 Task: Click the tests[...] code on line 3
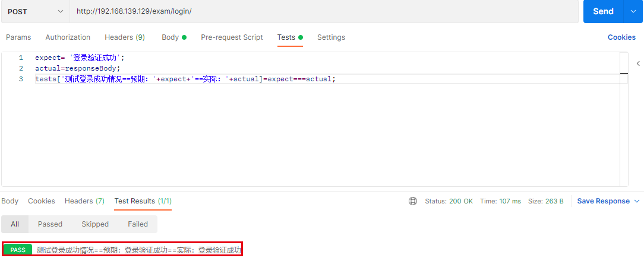(x=185, y=79)
